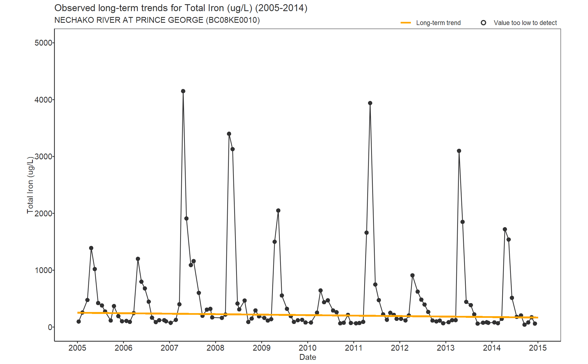The height and width of the screenshot is (364, 588).
Task: Click the 2012 peak data point near 910
Action: tap(412, 275)
